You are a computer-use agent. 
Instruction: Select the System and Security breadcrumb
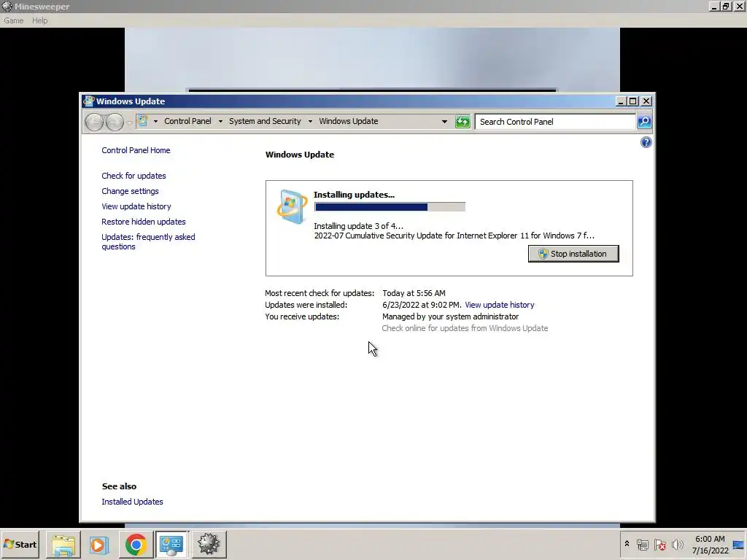(265, 122)
